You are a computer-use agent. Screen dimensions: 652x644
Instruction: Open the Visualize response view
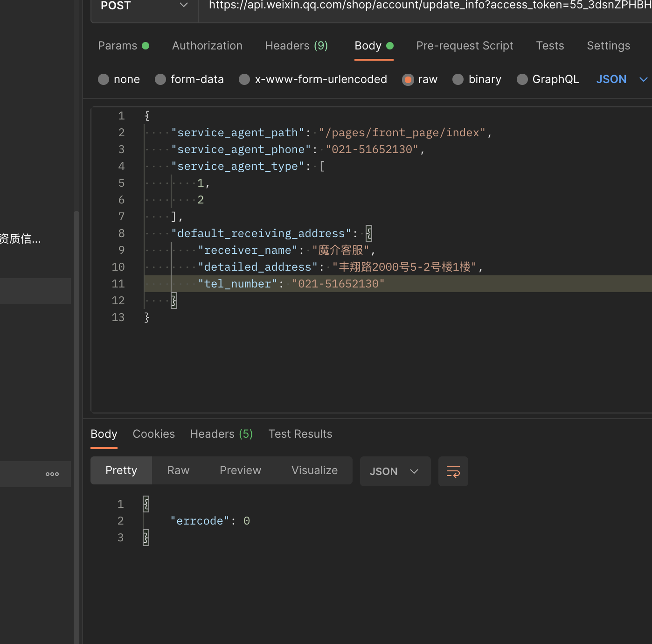(x=315, y=470)
